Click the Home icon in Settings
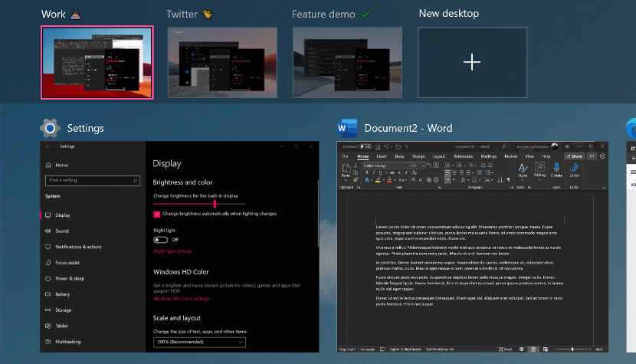This screenshot has width=636, height=364. 48,165
